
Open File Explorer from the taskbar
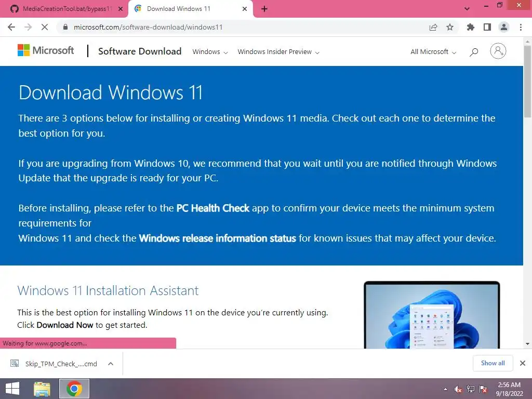click(x=42, y=389)
